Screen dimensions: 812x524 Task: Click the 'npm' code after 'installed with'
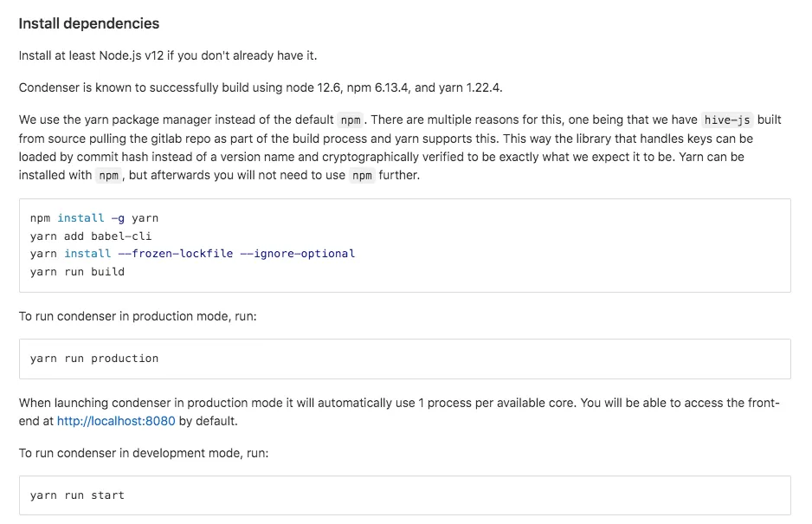[x=109, y=175]
